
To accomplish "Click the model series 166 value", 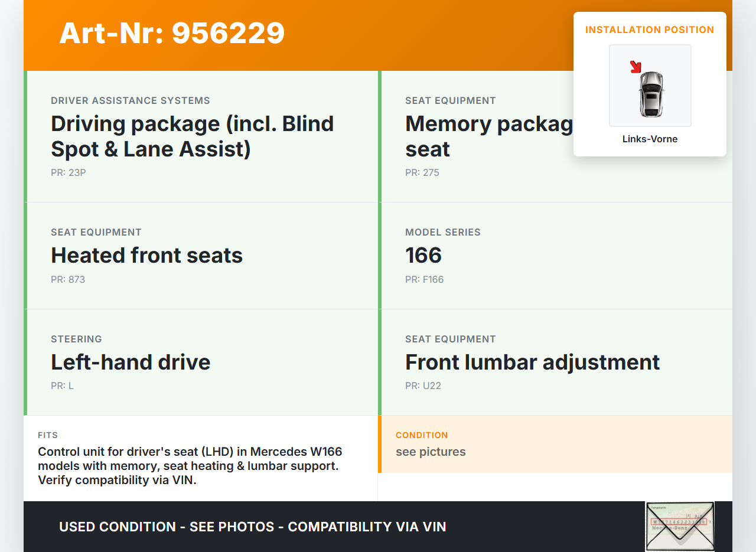I will tap(423, 255).
